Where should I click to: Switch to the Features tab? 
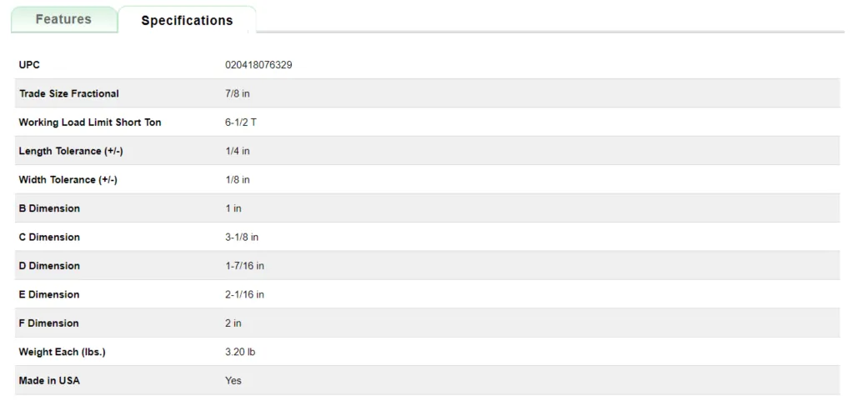(63, 19)
